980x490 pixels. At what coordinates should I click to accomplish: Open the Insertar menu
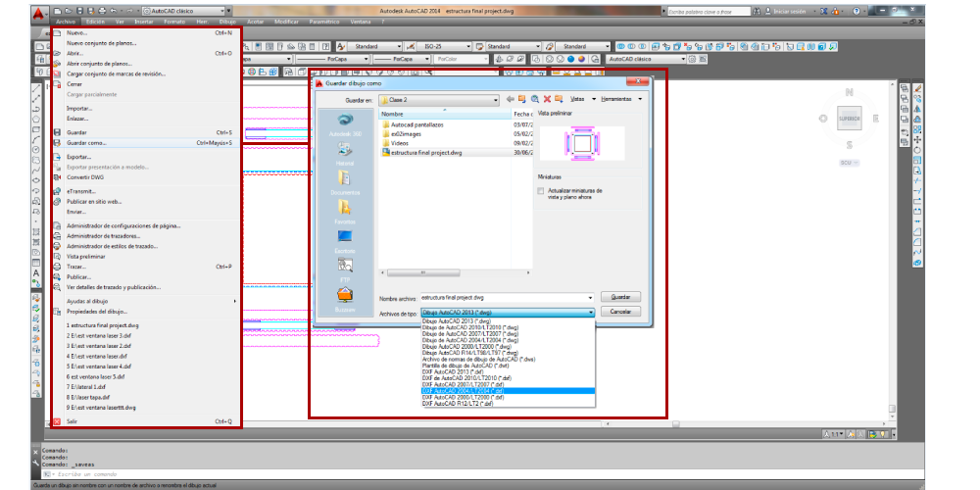(144, 22)
